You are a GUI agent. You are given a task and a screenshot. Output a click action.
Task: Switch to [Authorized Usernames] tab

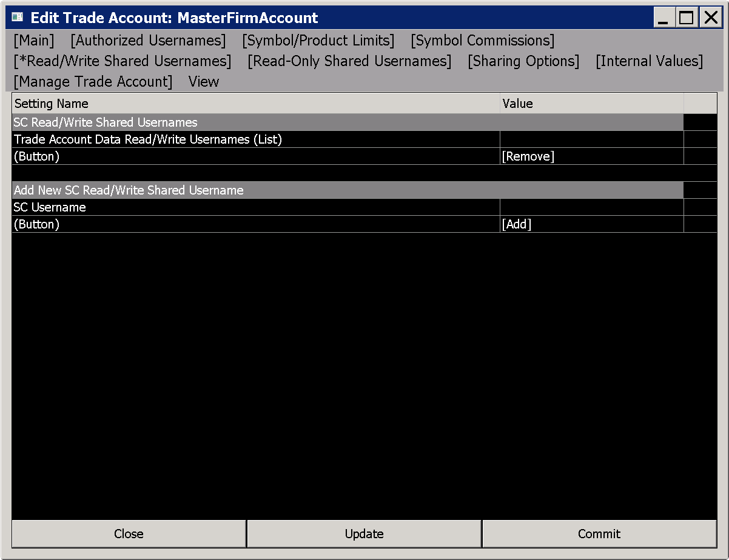(148, 41)
